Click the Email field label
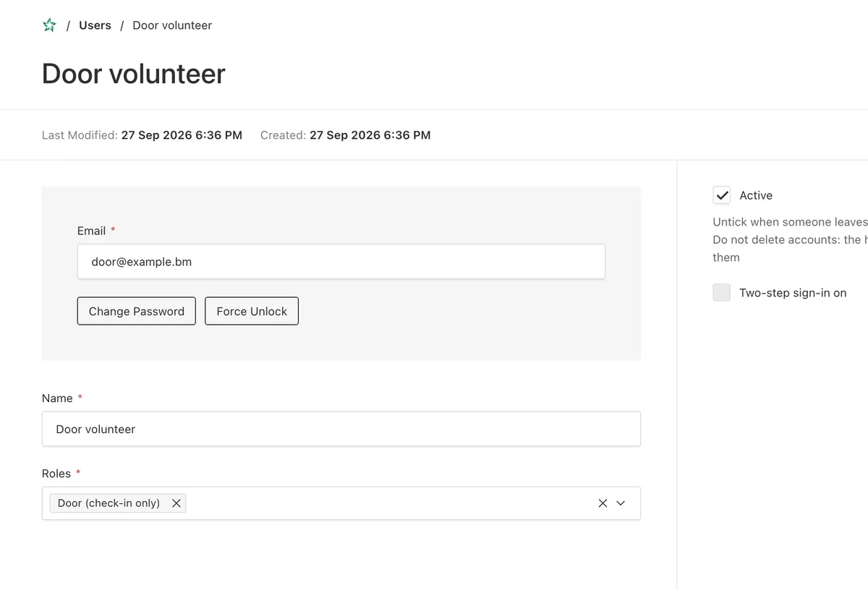868x590 pixels. (x=91, y=231)
